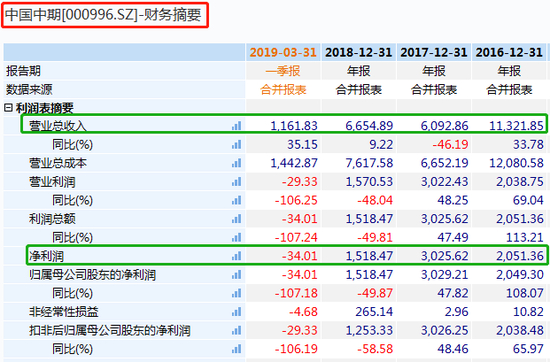Click growth value -107.24

pos(296,237)
